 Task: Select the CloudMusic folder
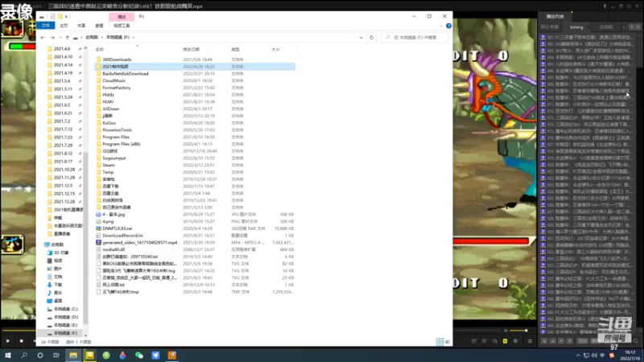[x=114, y=80]
